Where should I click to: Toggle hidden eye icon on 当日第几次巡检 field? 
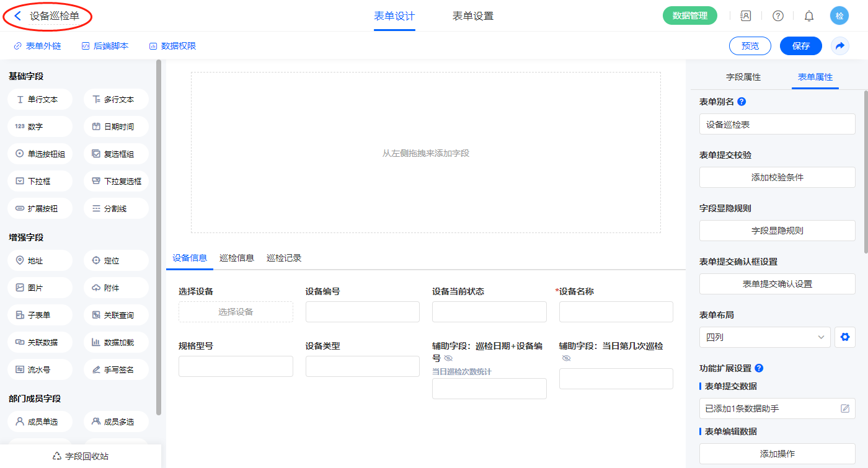coord(566,358)
